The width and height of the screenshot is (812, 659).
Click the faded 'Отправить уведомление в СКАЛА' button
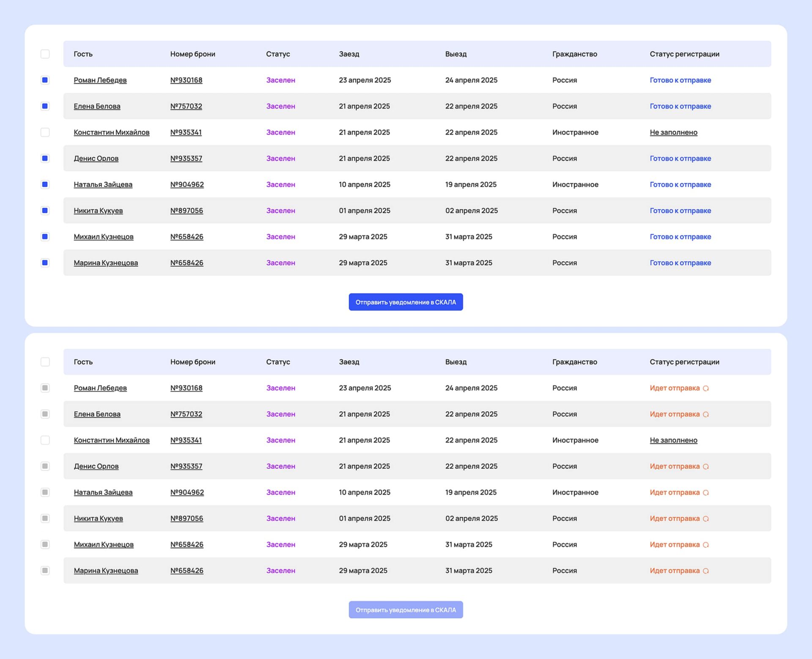click(406, 610)
